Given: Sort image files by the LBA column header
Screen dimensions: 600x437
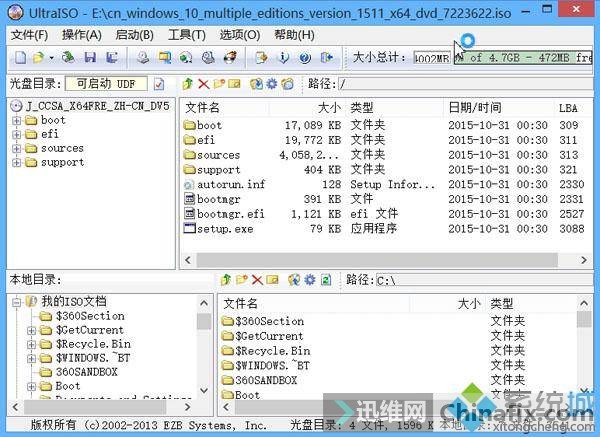Looking at the screenshot, I should [573, 108].
